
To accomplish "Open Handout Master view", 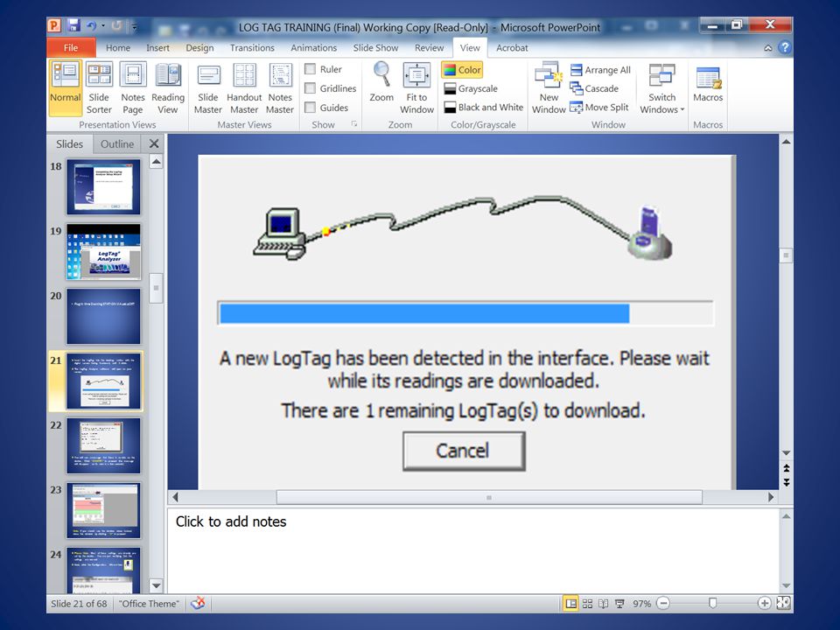I will pos(244,87).
